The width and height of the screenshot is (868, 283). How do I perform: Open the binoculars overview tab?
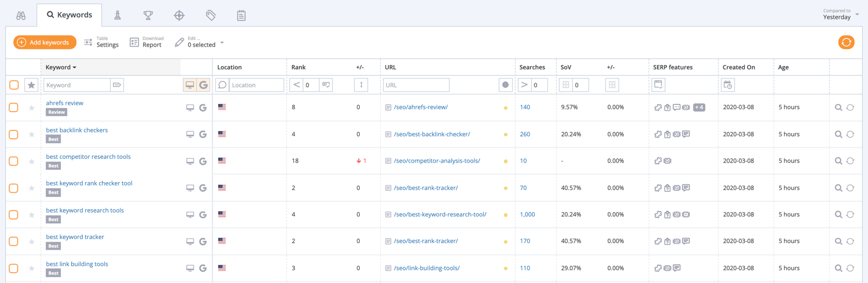(x=21, y=15)
